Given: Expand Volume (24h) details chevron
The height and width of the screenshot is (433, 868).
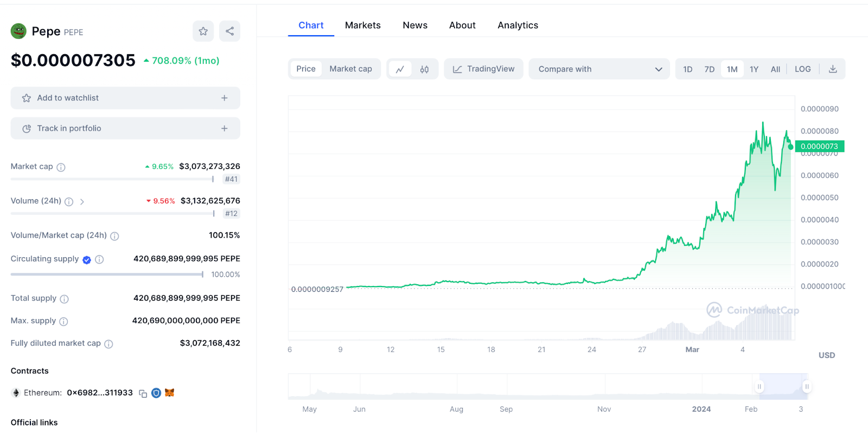Looking at the screenshot, I should pos(82,202).
